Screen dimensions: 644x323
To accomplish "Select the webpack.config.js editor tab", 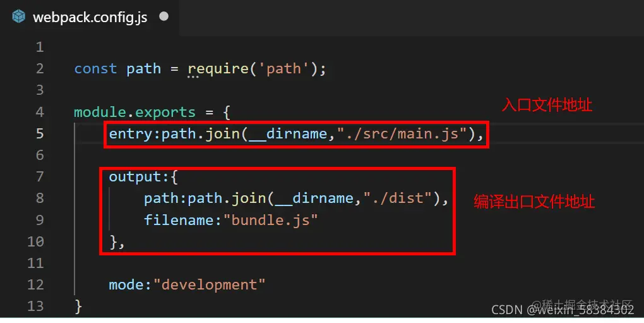I will click(x=90, y=17).
